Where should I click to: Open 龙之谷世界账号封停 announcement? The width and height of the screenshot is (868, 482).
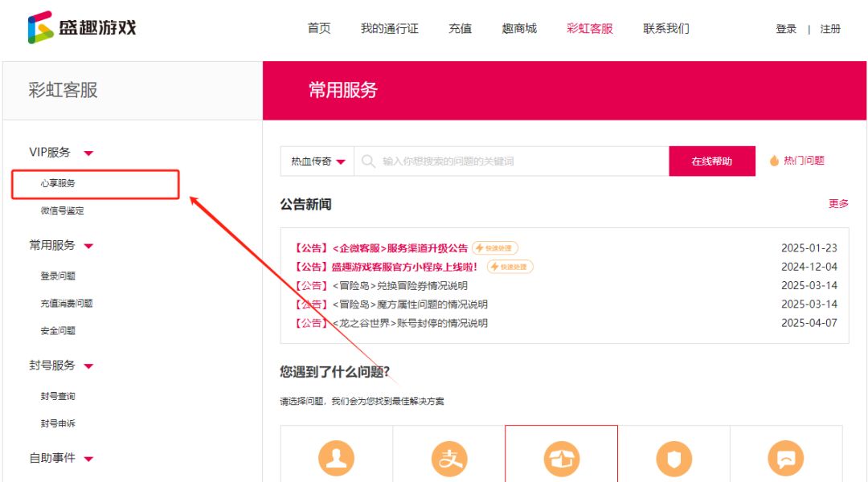[391, 323]
